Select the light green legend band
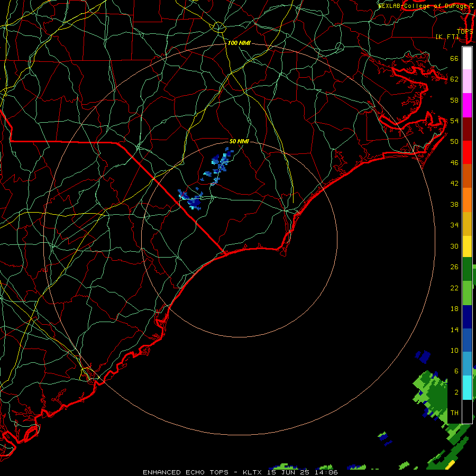 click(467, 293)
